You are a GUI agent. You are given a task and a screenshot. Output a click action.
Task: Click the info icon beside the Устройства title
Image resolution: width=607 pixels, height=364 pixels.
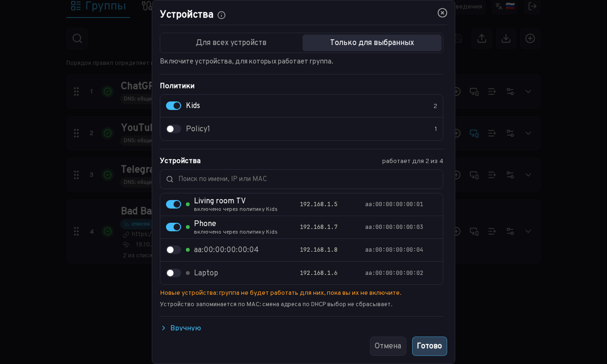(x=221, y=15)
